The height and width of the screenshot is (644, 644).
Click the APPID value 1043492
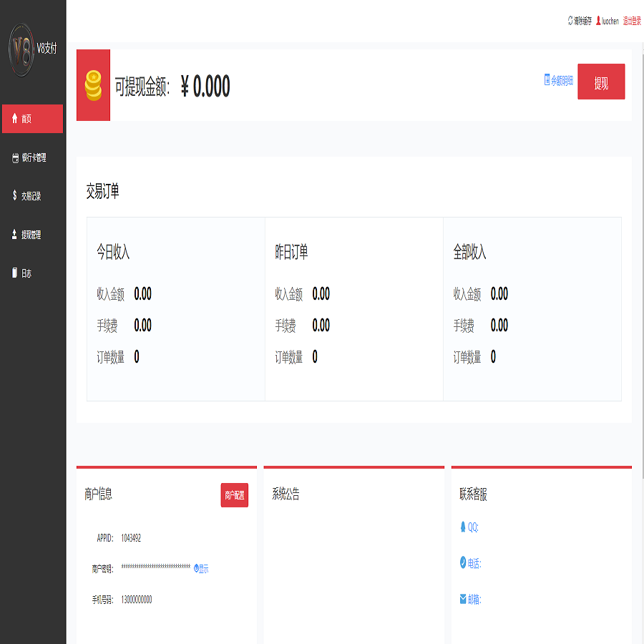131,538
